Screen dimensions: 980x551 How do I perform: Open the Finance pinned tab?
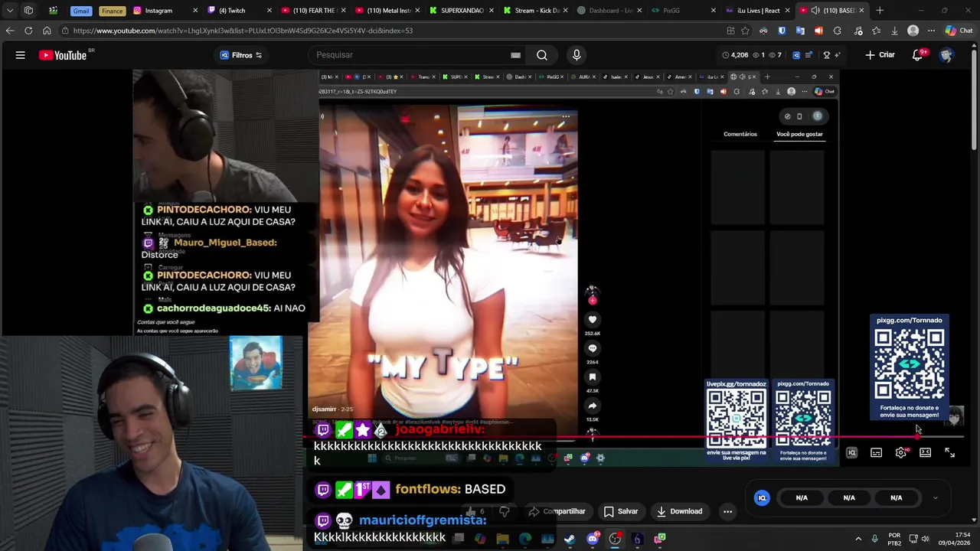tap(112, 11)
